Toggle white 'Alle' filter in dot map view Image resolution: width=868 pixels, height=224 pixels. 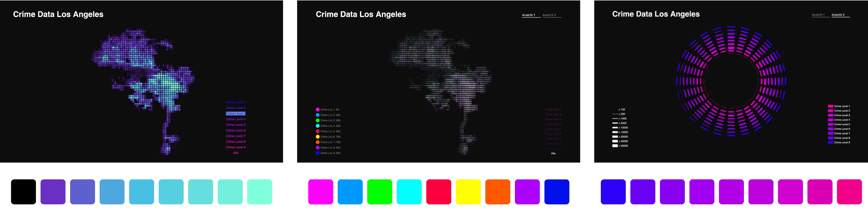click(x=553, y=154)
